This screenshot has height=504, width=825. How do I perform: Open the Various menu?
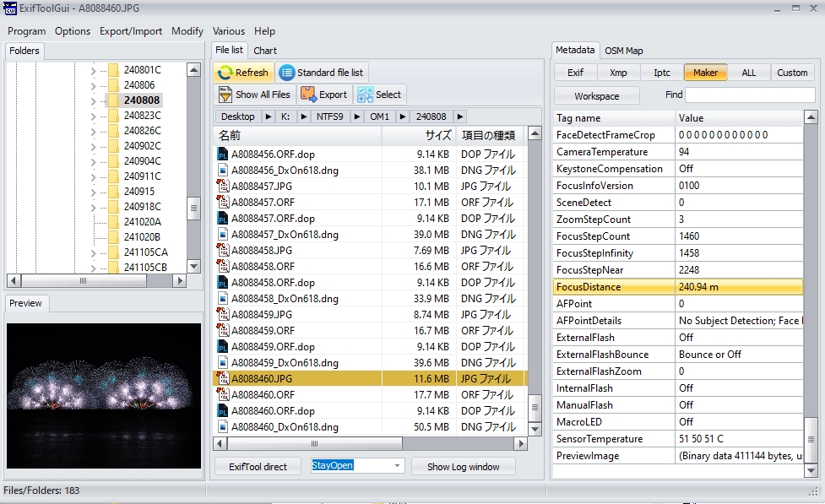pyautogui.click(x=228, y=31)
